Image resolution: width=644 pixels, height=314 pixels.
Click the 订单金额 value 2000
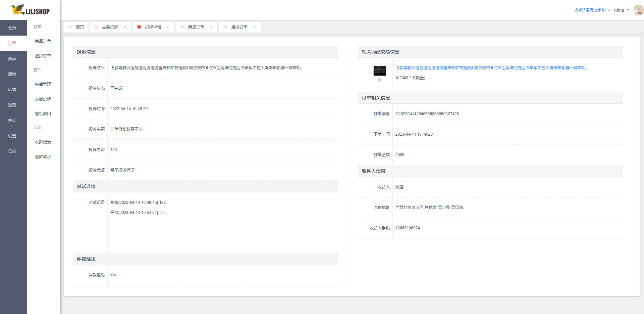(x=400, y=155)
